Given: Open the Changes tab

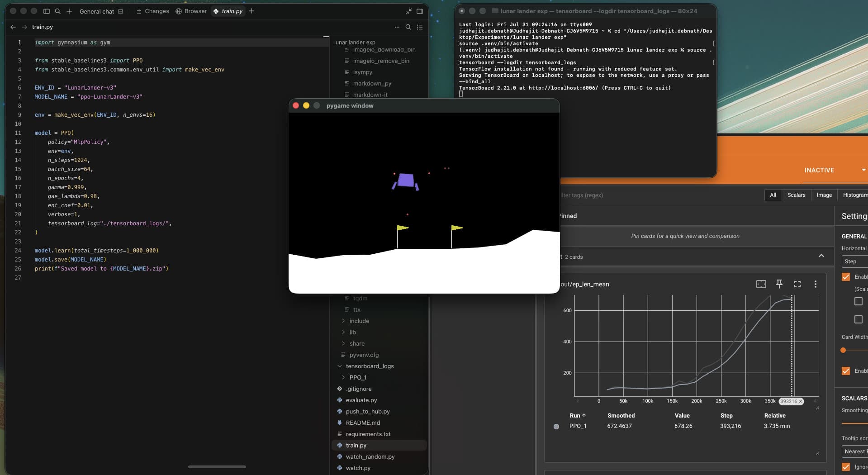Looking at the screenshot, I should pyautogui.click(x=152, y=11).
